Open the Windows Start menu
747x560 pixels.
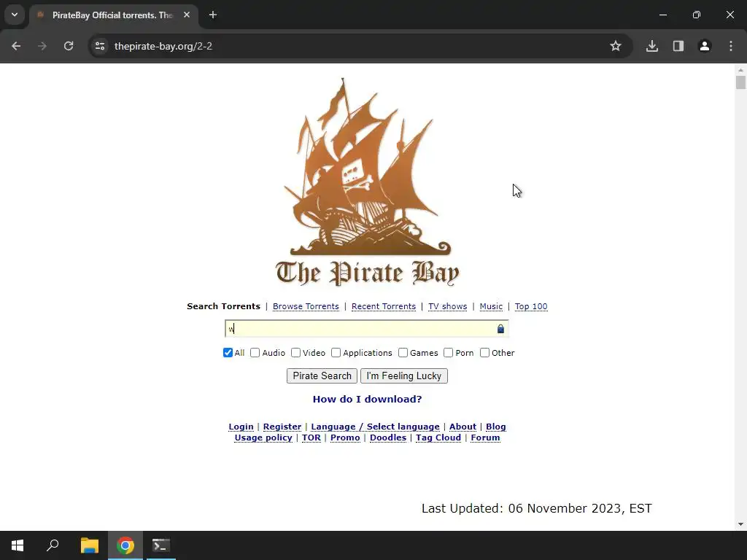[18, 545]
